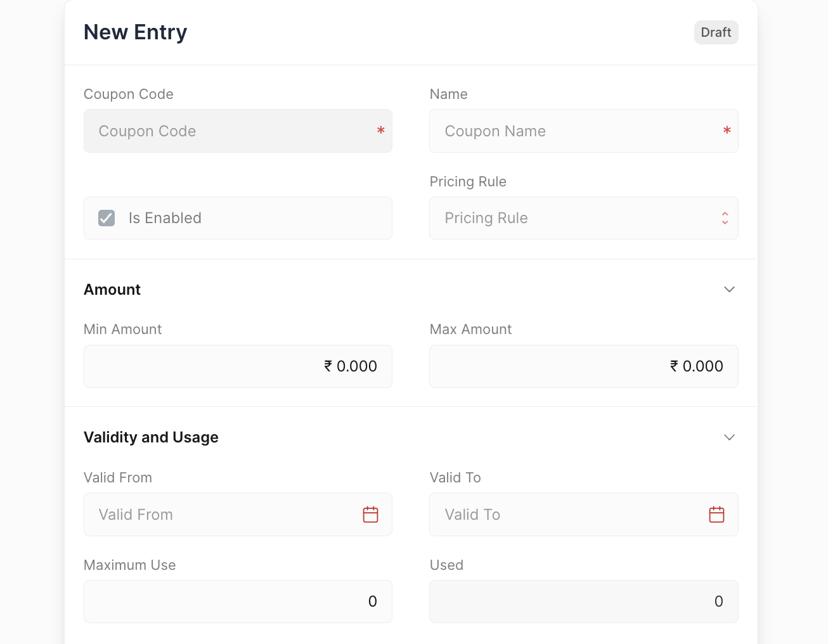Select the Min Amount field

click(238, 366)
